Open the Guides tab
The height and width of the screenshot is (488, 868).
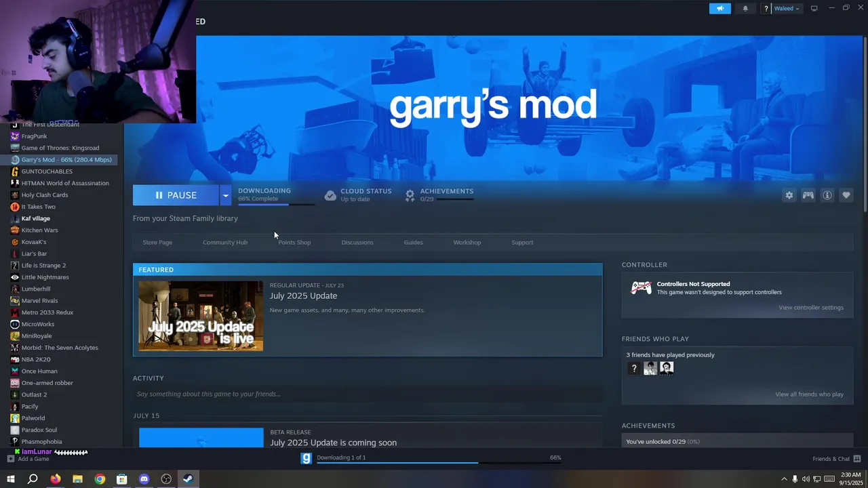coord(413,243)
